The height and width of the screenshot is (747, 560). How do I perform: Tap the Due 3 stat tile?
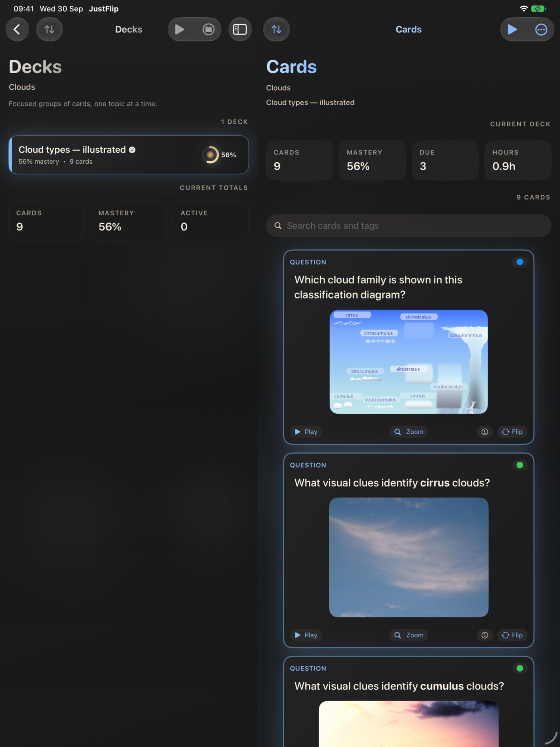pyautogui.click(x=445, y=160)
